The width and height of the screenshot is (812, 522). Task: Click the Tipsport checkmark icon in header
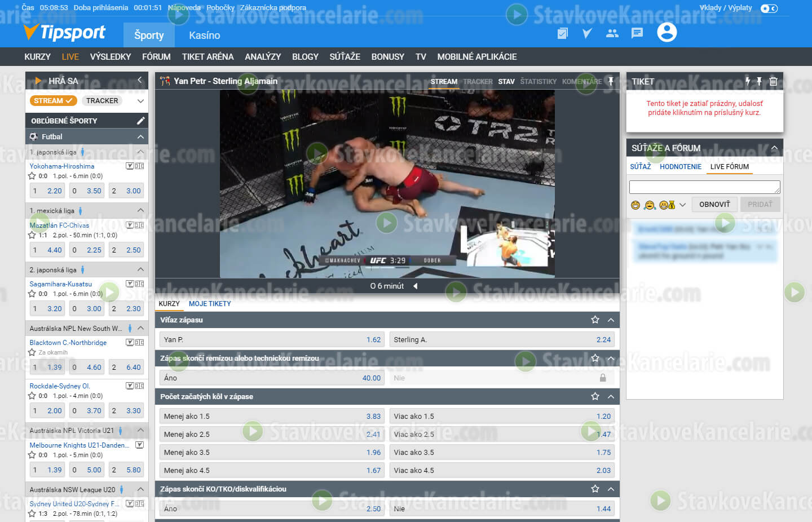pos(587,33)
